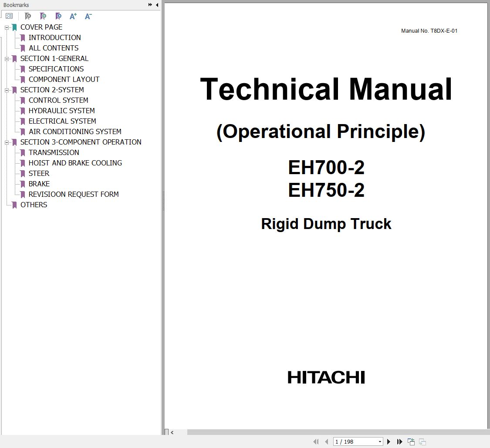Click the Technical Manual heading
Viewport: 490px width, 448px height.
click(326, 89)
